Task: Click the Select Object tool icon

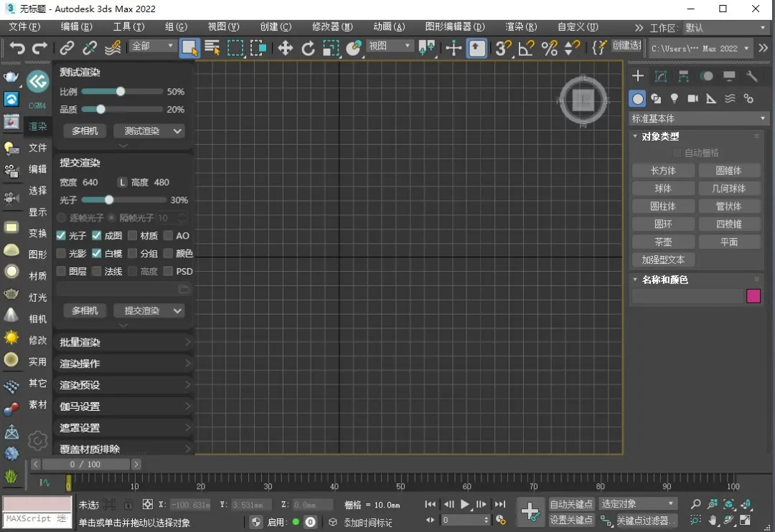Action: click(189, 48)
